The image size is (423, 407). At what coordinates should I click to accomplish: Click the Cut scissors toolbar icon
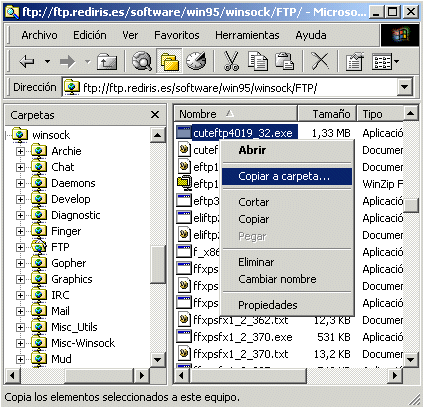231,61
